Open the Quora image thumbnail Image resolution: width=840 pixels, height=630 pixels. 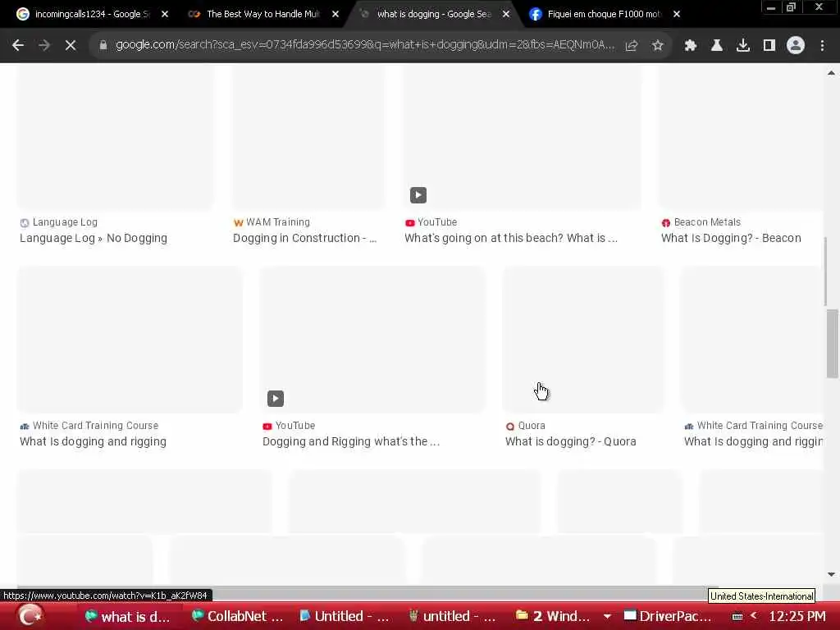click(584, 339)
